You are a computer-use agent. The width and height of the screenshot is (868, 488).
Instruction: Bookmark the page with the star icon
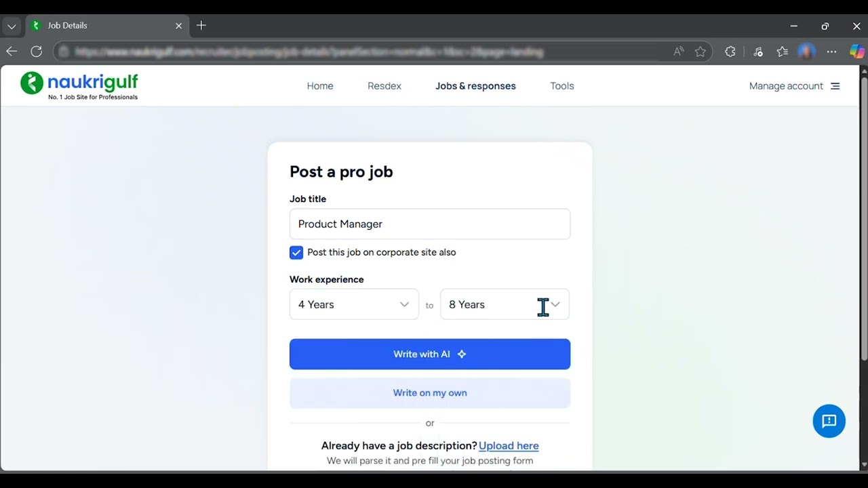click(x=701, y=52)
